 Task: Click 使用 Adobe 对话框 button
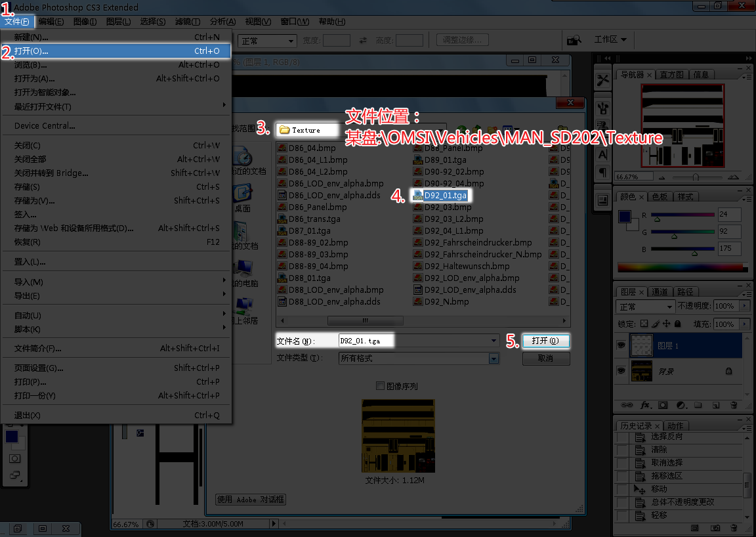(x=251, y=500)
